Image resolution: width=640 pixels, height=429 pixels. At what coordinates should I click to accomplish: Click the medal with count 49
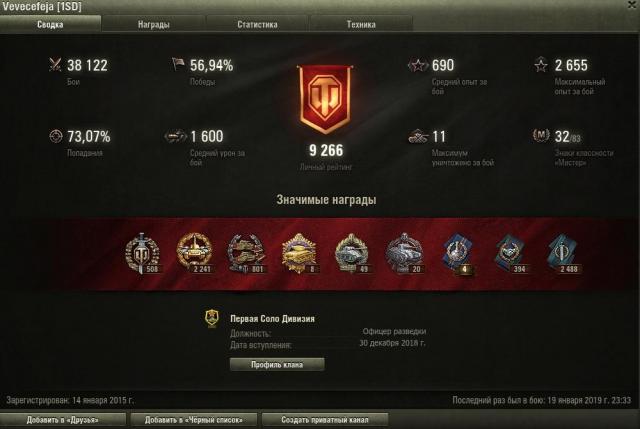[351, 253]
